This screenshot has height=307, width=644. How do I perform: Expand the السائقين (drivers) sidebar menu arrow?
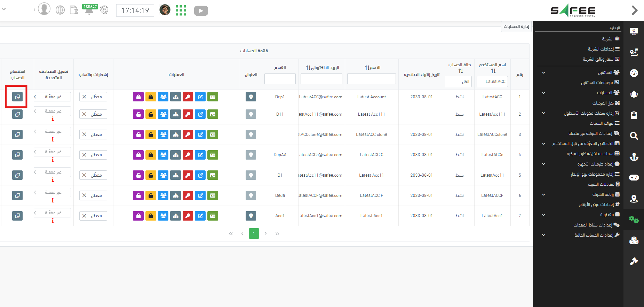point(543,72)
